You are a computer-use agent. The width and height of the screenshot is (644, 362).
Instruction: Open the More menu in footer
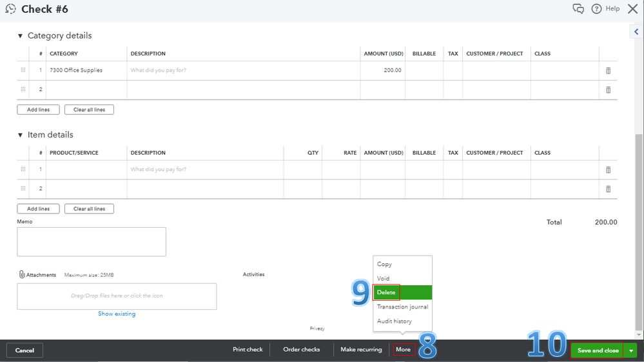click(x=404, y=349)
